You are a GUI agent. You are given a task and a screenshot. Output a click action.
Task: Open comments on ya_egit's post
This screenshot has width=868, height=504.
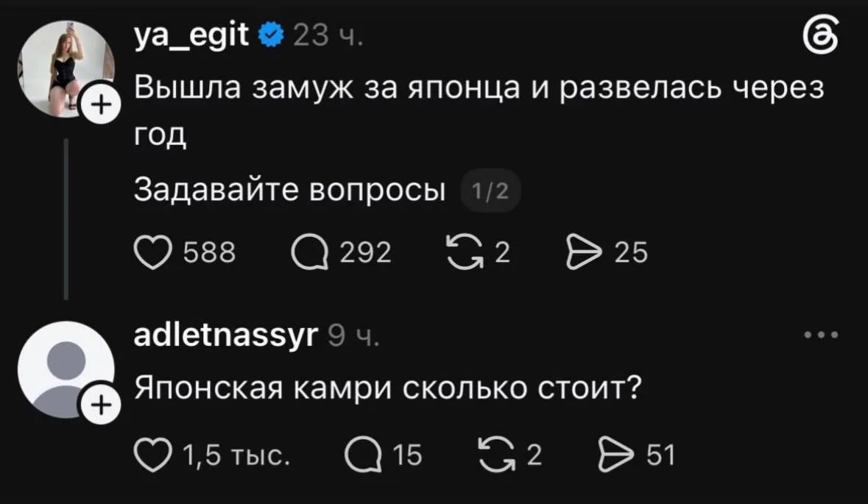tap(309, 253)
